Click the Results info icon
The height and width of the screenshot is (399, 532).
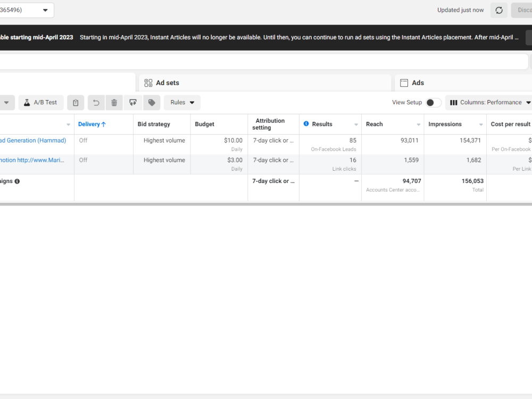pyautogui.click(x=306, y=124)
